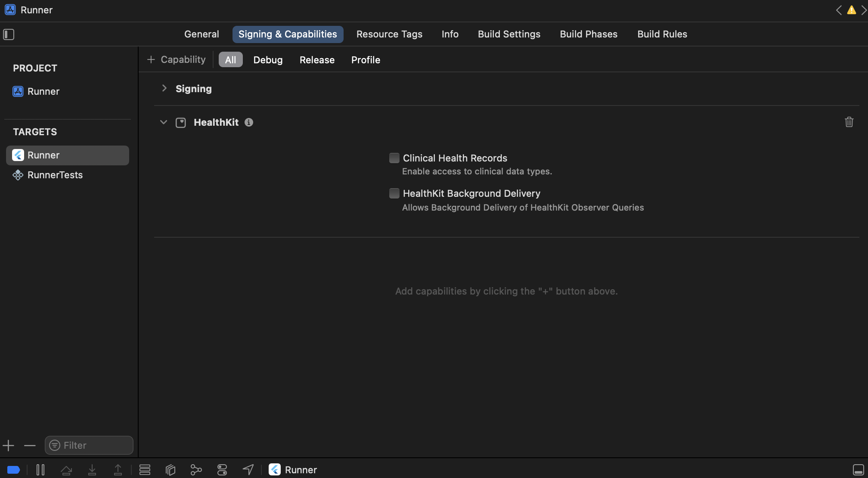This screenshot has height=478, width=868.
Task: Click the Add Capability button
Action: click(176, 59)
